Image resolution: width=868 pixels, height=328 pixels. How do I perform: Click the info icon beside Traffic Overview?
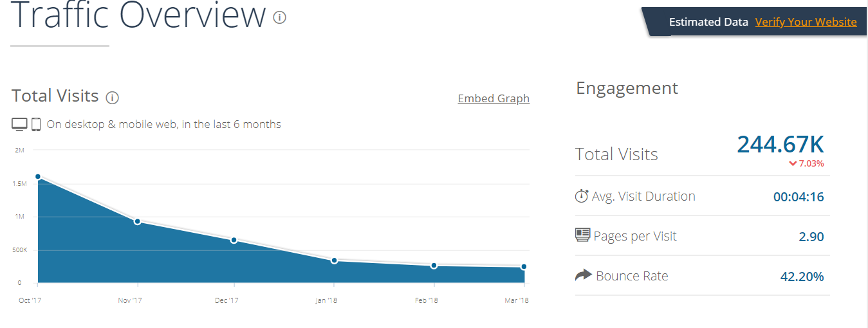click(279, 17)
